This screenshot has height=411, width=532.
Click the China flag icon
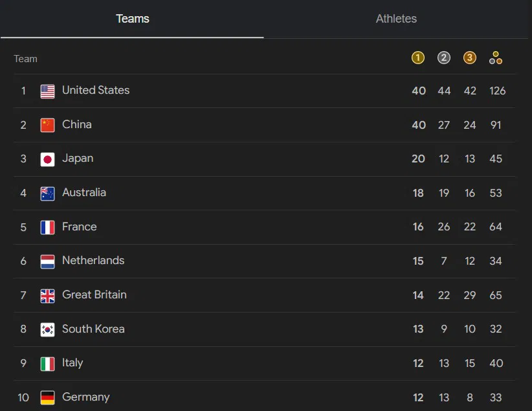point(47,125)
